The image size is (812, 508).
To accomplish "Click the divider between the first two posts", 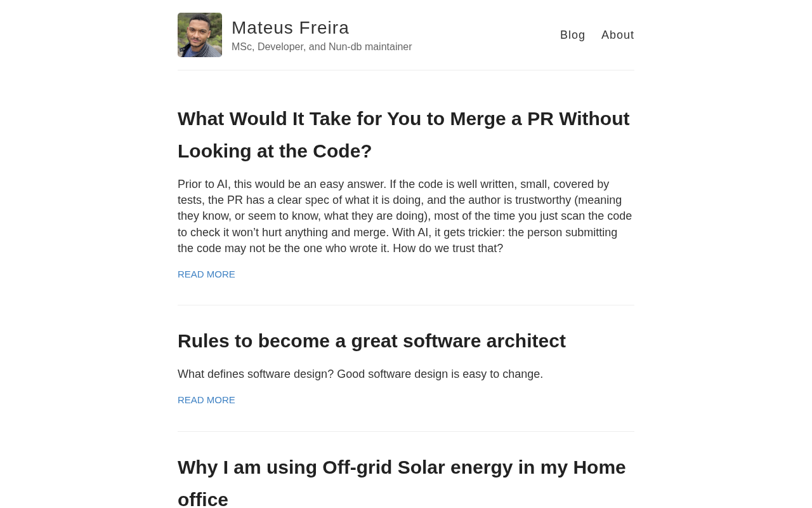I will pos(406,305).
